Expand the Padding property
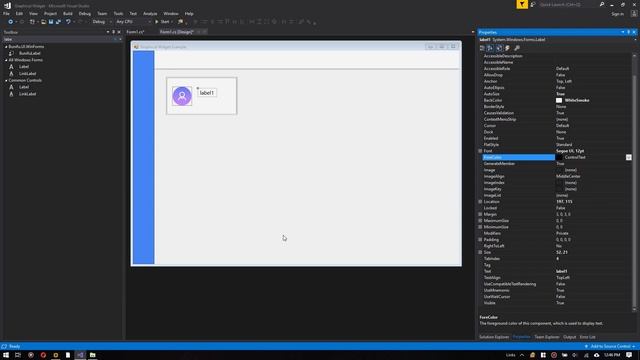The image size is (640, 360). point(480,240)
